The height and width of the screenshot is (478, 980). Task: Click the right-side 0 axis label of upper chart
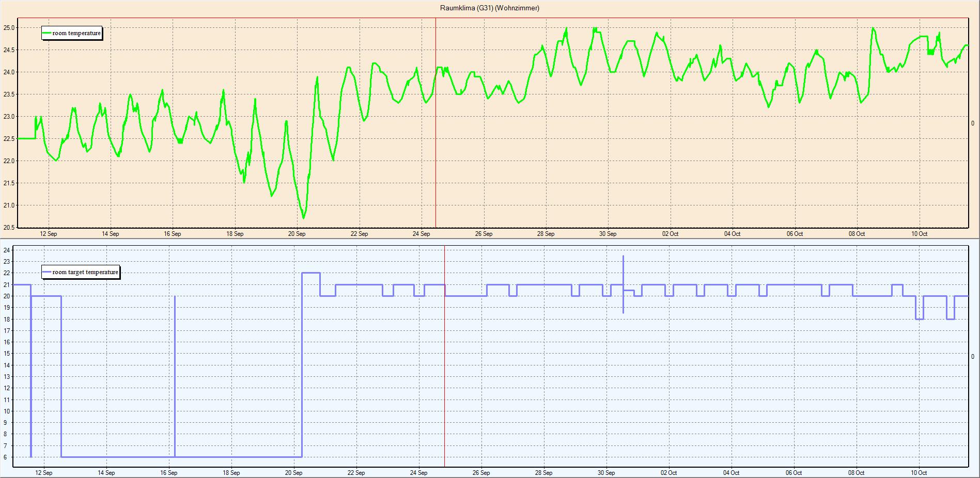[x=973, y=123]
